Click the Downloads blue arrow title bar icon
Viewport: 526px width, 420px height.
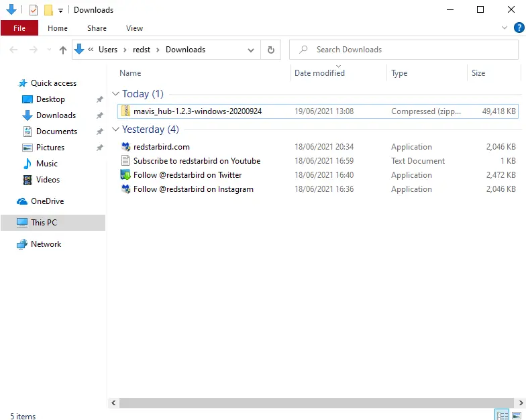coord(11,9)
